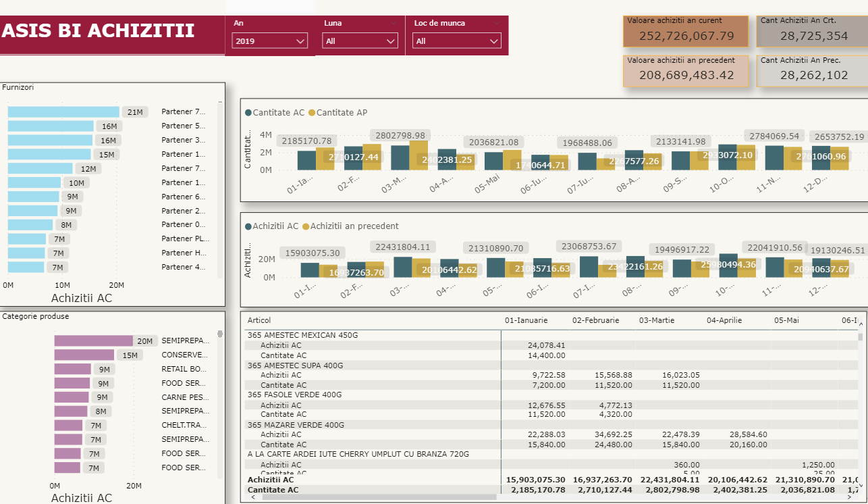868x504 pixels.
Task: Sort by the 01-Ianuarie column header
Action: [x=526, y=320]
